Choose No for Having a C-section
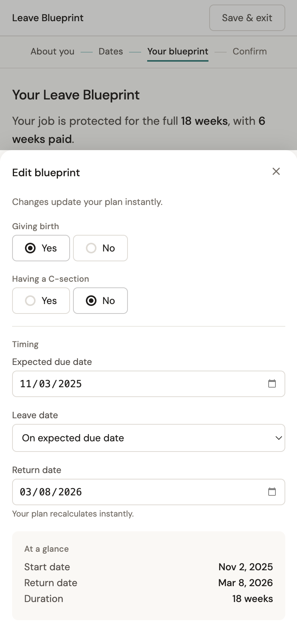 pyautogui.click(x=100, y=301)
